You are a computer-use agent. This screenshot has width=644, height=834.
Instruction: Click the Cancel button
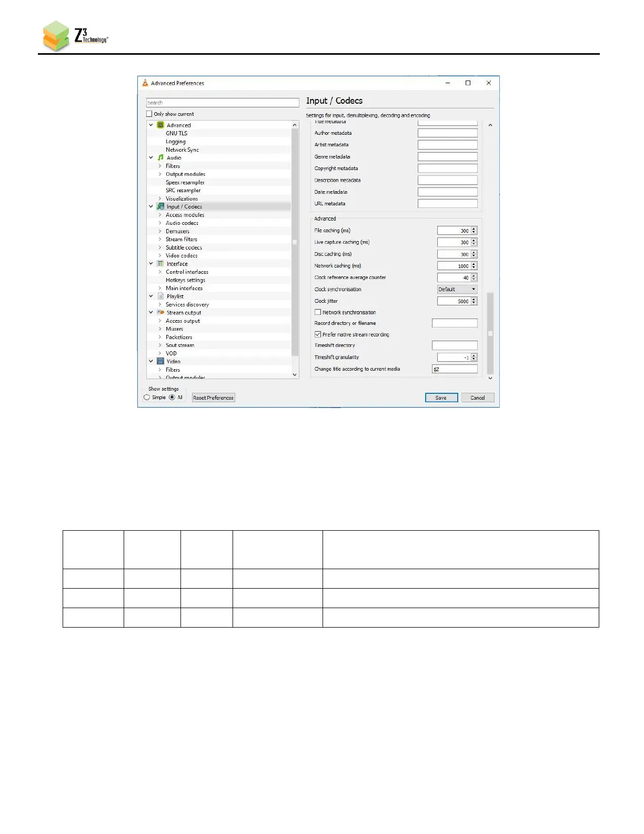[x=478, y=398]
